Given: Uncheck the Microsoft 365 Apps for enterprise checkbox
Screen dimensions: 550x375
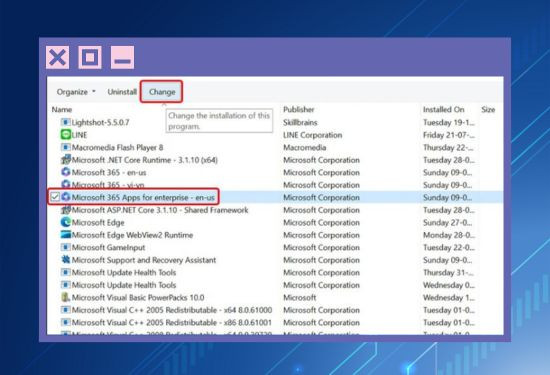Looking at the screenshot, I should pyautogui.click(x=54, y=197).
